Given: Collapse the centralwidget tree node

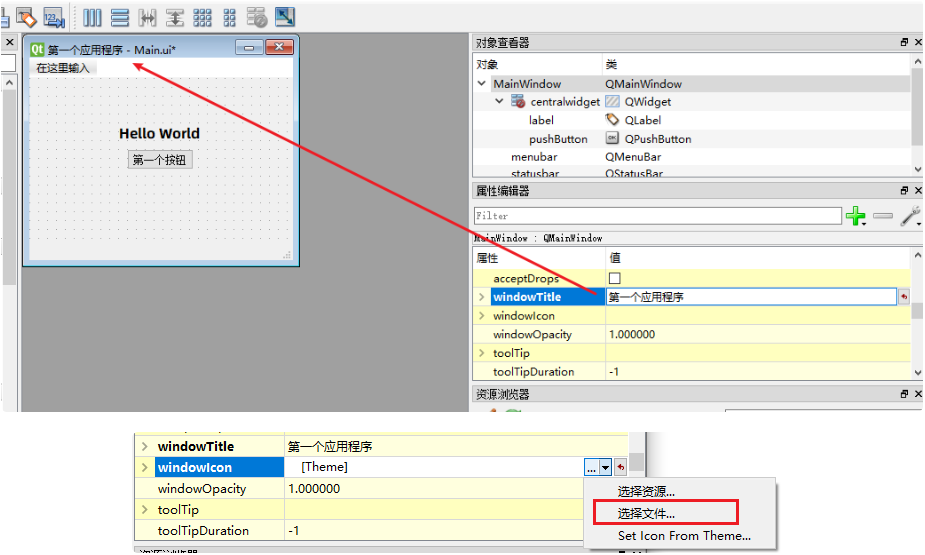Looking at the screenshot, I should pos(500,102).
